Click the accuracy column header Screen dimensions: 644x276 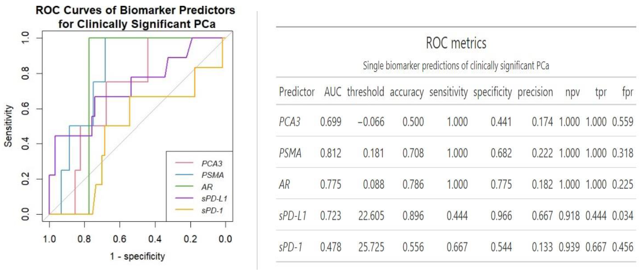[407, 92]
